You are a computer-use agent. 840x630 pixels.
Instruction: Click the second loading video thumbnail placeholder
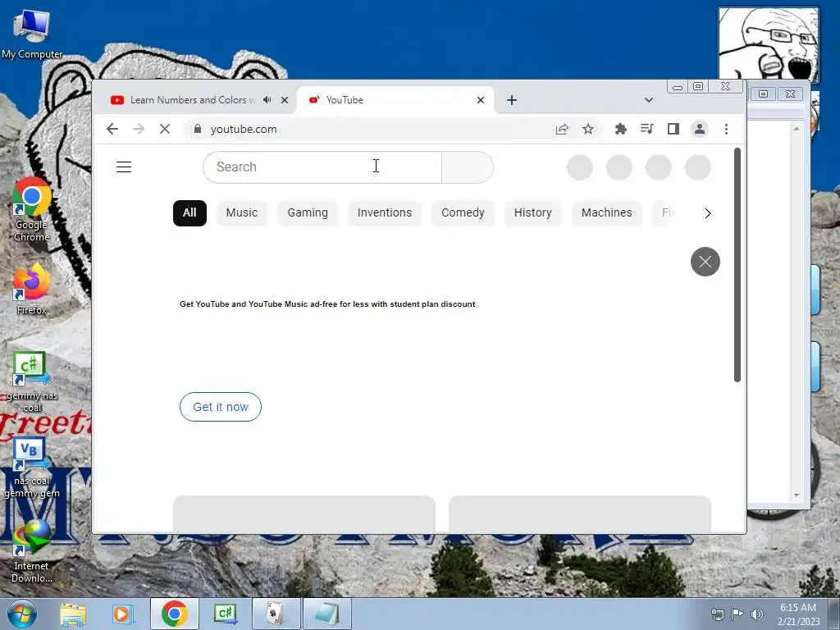coord(580,514)
